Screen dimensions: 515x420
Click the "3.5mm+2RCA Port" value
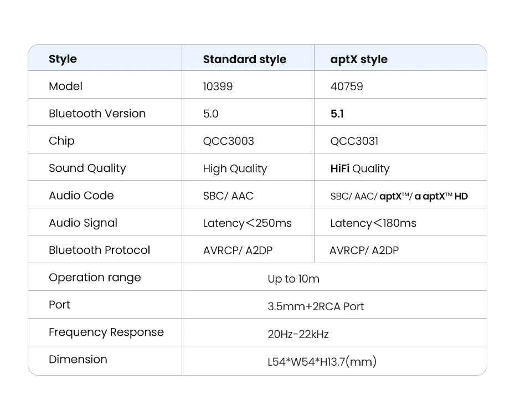click(316, 306)
